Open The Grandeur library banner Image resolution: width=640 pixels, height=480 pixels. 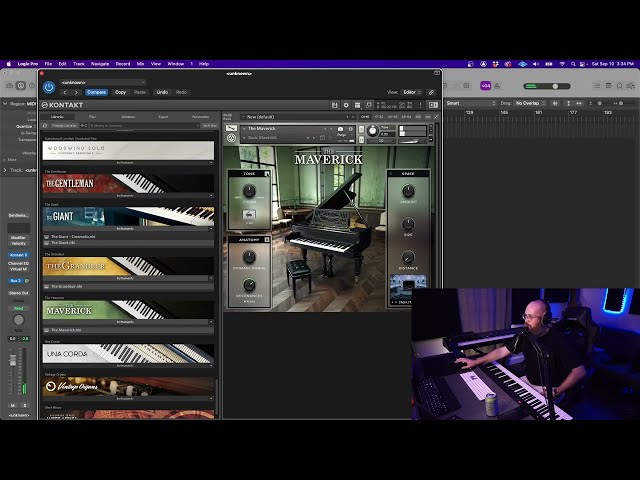128,266
